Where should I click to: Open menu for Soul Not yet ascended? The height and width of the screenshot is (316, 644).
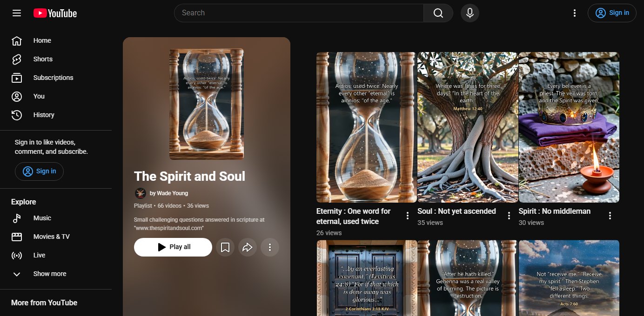click(509, 216)
